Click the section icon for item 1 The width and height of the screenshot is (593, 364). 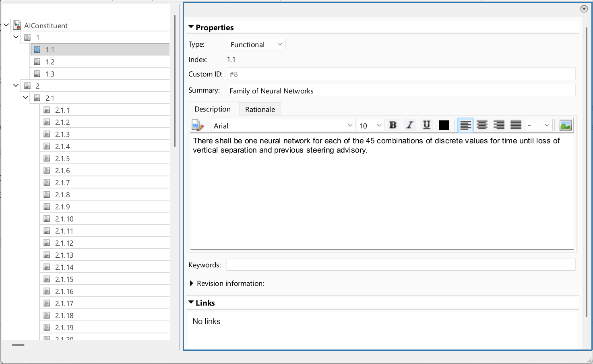27,37
